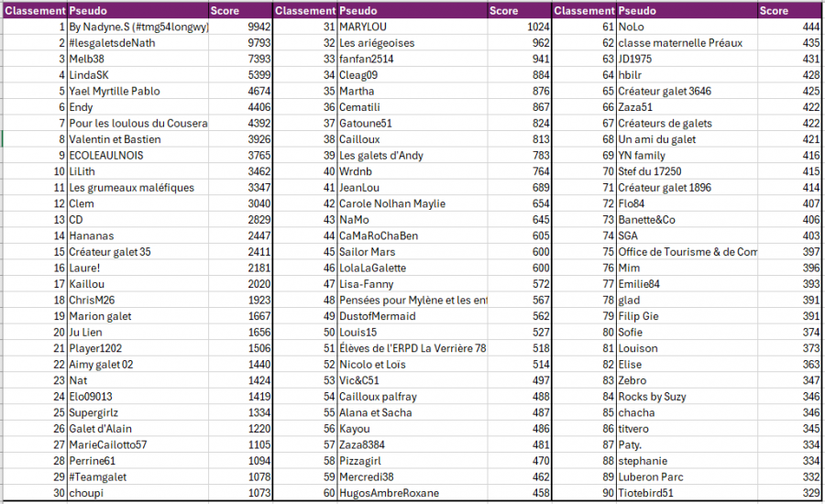Select the cell 'CaMaRoChaBen'
The image size is (825, 504).
[412, 236]
